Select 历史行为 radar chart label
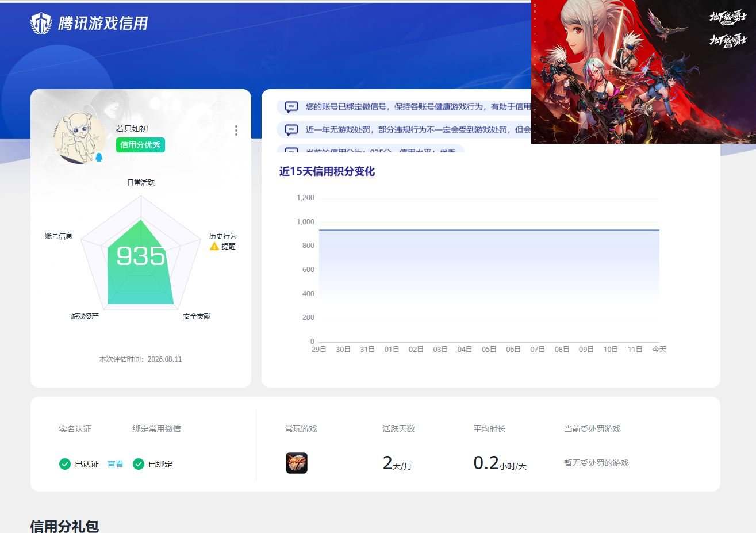This screenshot has width=756, height=533. (223, 236)
